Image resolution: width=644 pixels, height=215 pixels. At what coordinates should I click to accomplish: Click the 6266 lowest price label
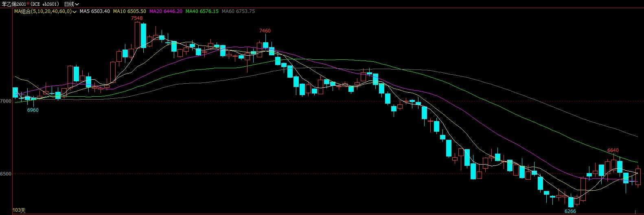click(570, 211)
